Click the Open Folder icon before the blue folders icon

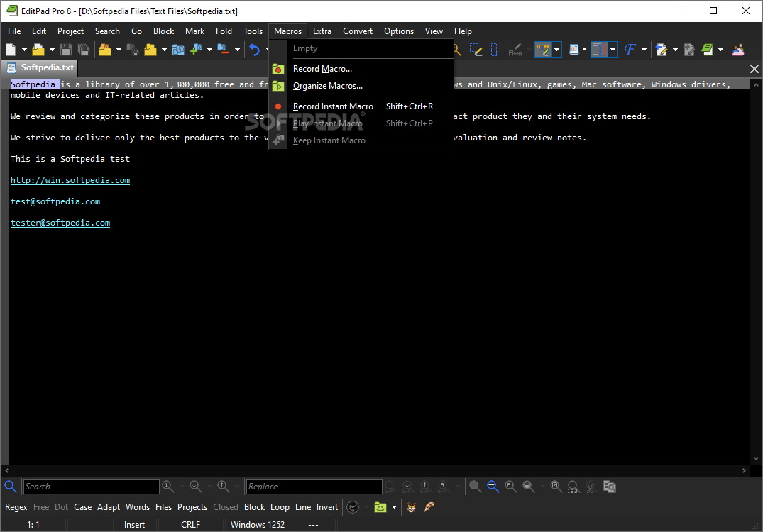point(150,50)
